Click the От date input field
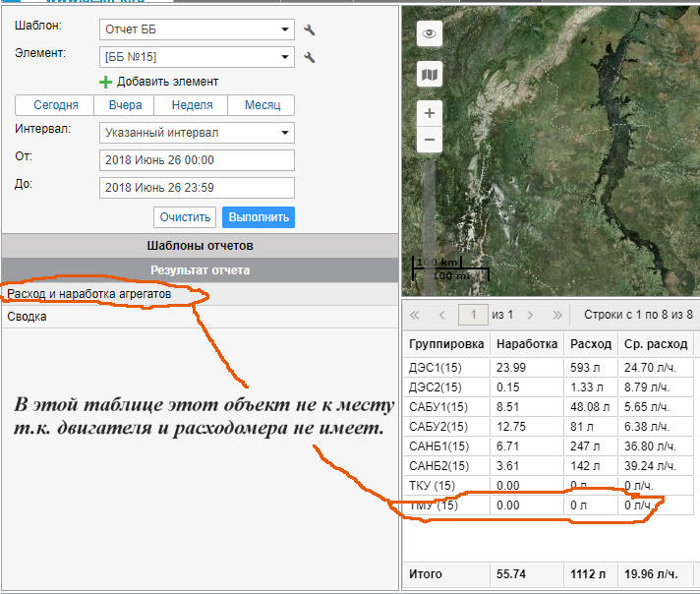Screen dimensions: 700x594 pyautogui.click(x=197, y=160)
